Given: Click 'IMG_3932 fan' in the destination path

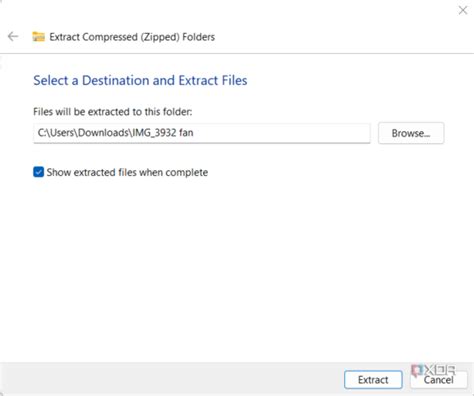Looking at the screenshot, I should click(x=163, y=133).
